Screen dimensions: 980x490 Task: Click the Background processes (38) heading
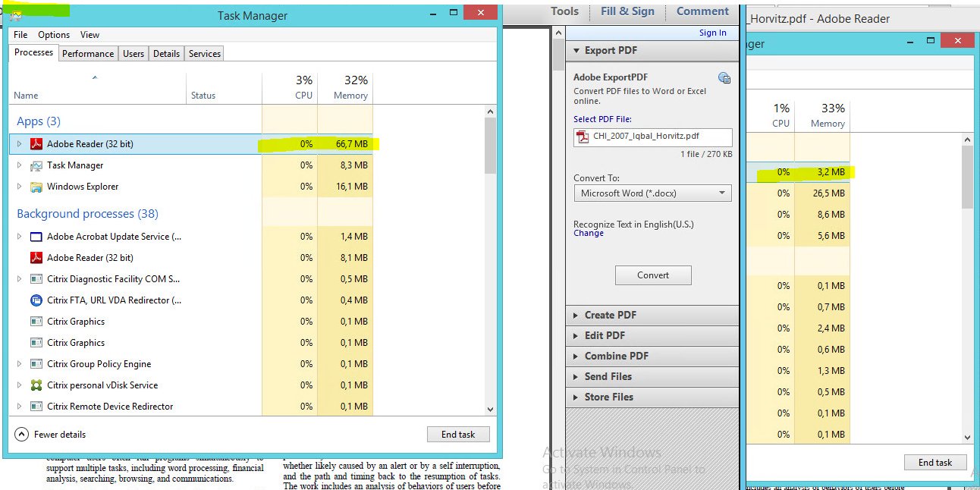click(x=87, y=214)
